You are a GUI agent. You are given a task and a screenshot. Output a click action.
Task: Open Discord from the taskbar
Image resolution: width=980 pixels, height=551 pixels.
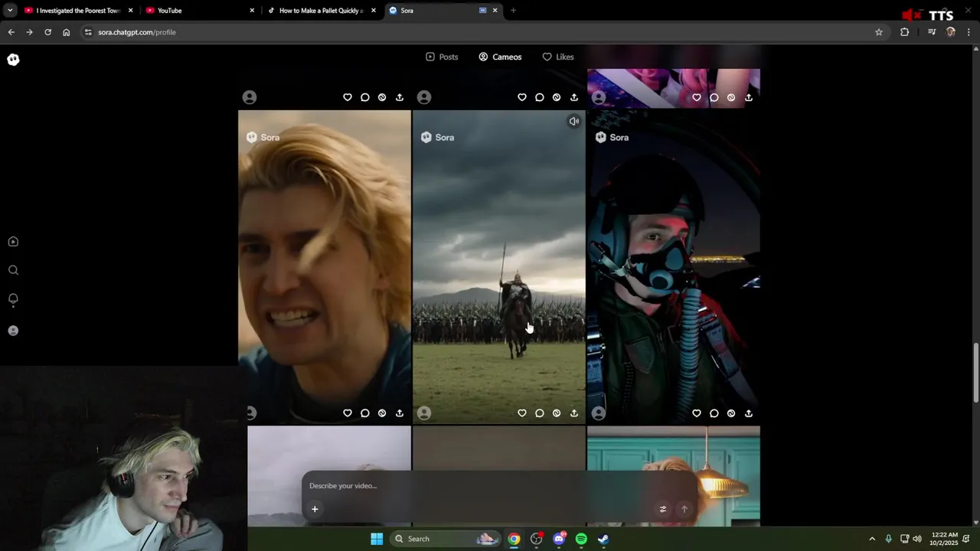click(559, 539)
